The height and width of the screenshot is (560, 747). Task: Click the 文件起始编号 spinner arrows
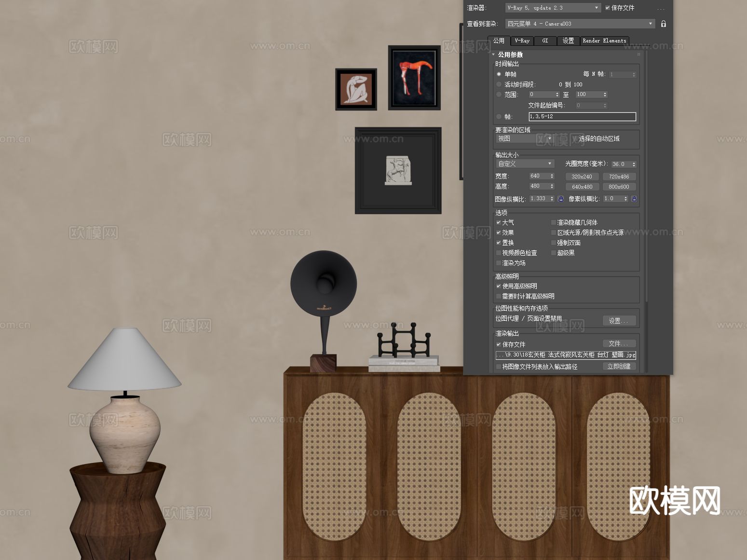[605, 105]
